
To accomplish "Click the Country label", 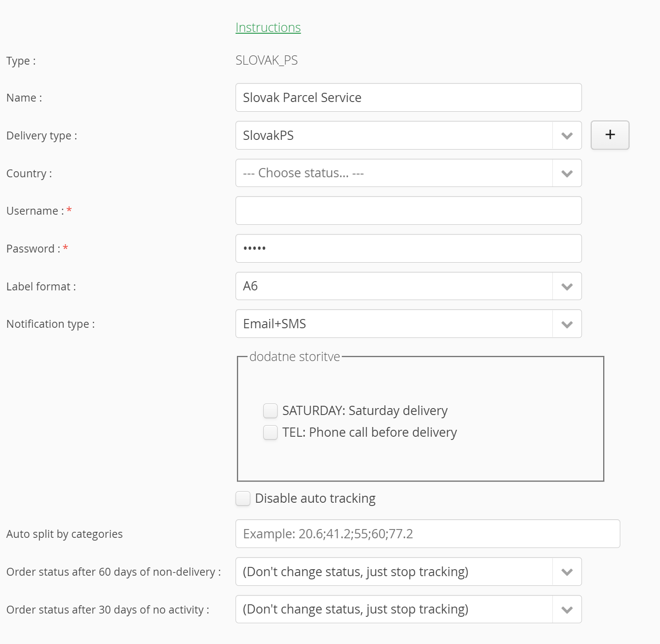I will click(x=29, y=174).
